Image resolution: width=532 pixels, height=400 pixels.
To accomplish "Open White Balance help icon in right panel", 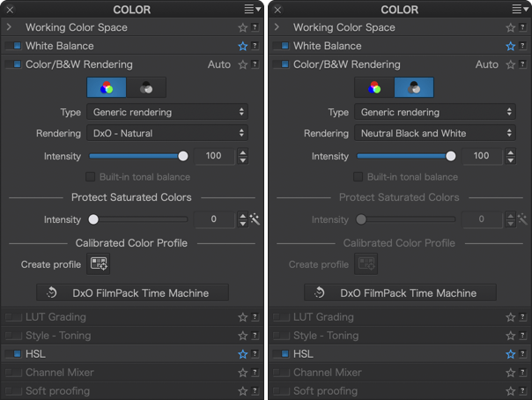I will (x=522, y=46).
